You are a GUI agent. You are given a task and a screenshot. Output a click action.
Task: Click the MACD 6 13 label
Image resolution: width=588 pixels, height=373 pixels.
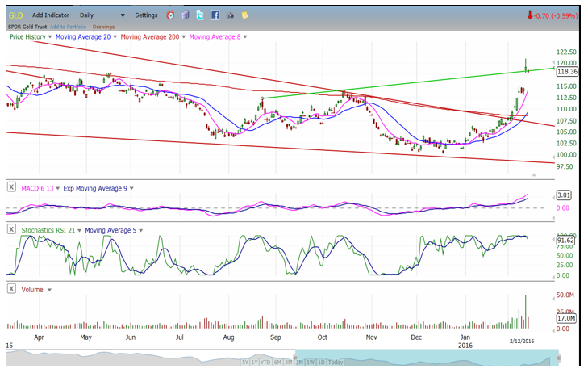coord(37,188)
